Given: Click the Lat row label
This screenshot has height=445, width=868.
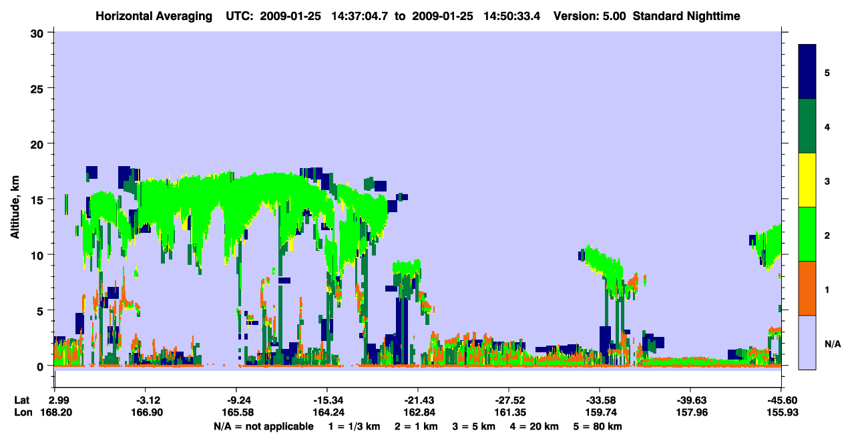Looking at the screenshot, I should tap(22, 400).
